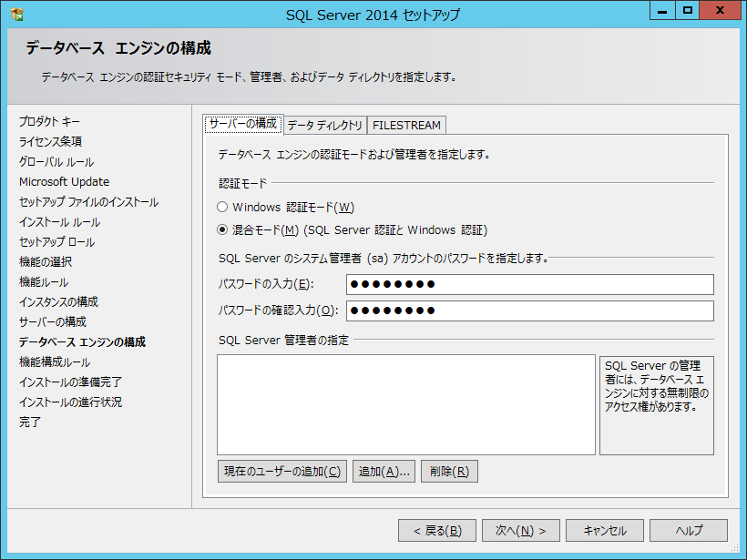Select 混合モード authentication radio button
Image resolution: width=747 pixels, height=560 pixels.
(222, 230)
